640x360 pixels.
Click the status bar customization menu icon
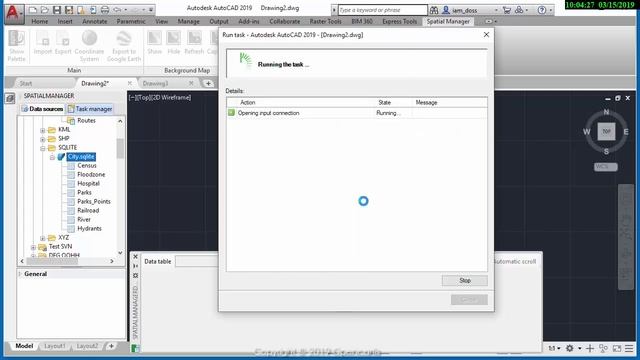[x=629, y=348]
